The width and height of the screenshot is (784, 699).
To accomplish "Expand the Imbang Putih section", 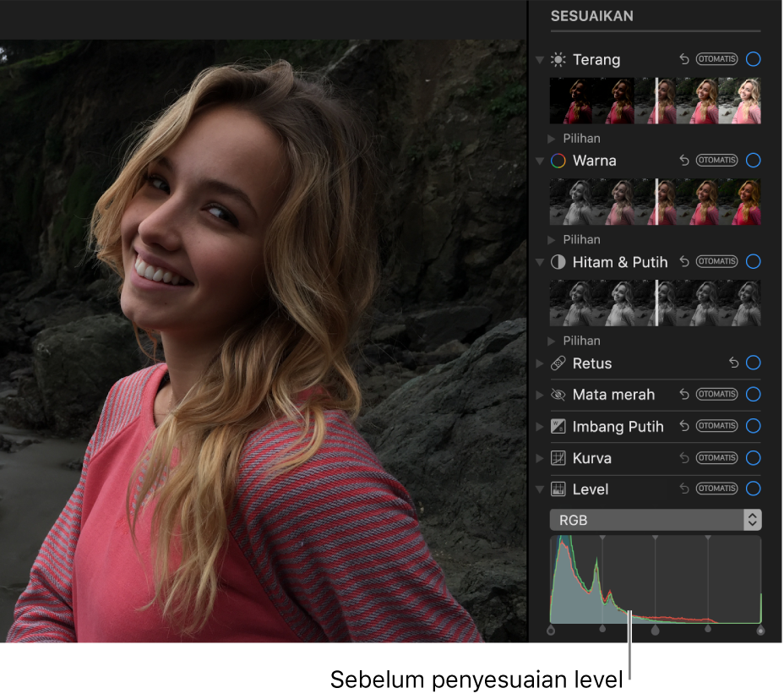I will tap(540, 427).
